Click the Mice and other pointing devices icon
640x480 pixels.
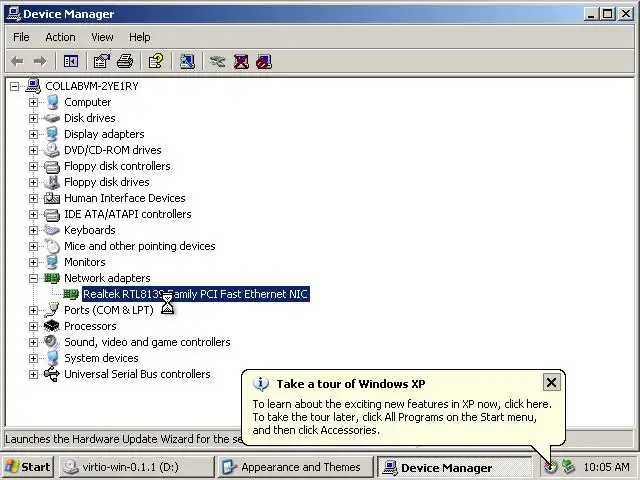[x=52, y=246]
